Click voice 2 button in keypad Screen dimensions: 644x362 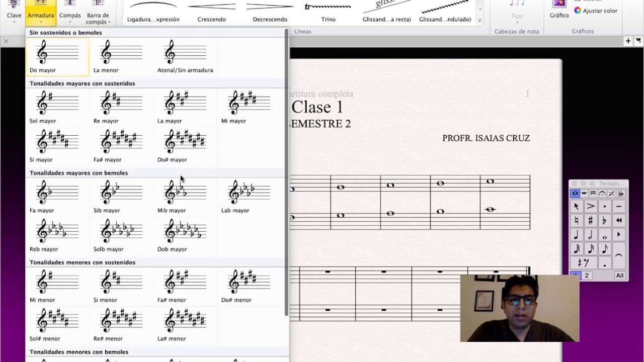586,276
